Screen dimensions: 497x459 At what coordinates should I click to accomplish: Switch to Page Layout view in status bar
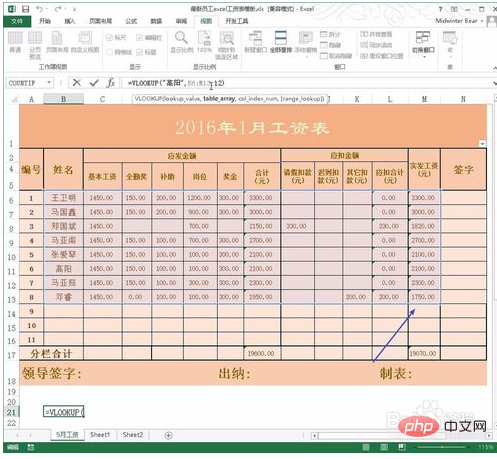(384, 447)
